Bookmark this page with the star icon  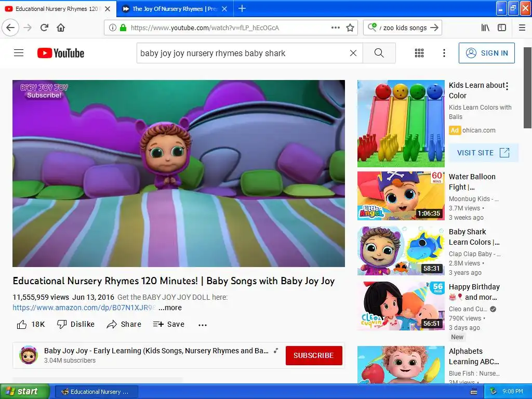(x=350, y=28)
